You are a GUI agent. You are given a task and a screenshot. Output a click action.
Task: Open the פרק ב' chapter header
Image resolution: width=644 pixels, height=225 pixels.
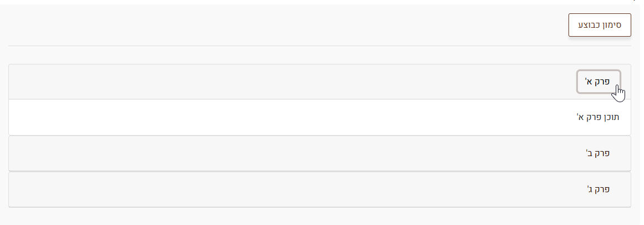coord(598,153)
